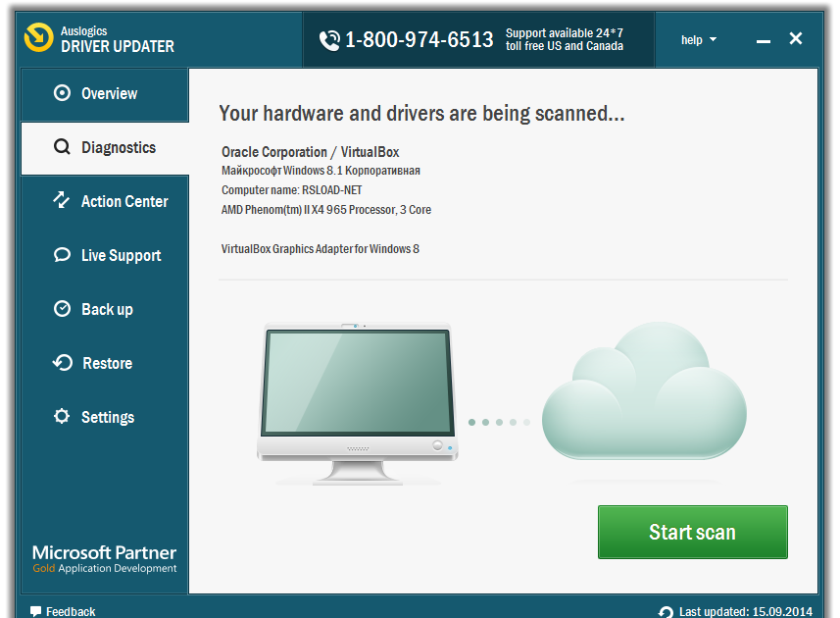Viewport: 840px width, 618px height.
Task: Open the Overview tab
Action: pos(105,94)
